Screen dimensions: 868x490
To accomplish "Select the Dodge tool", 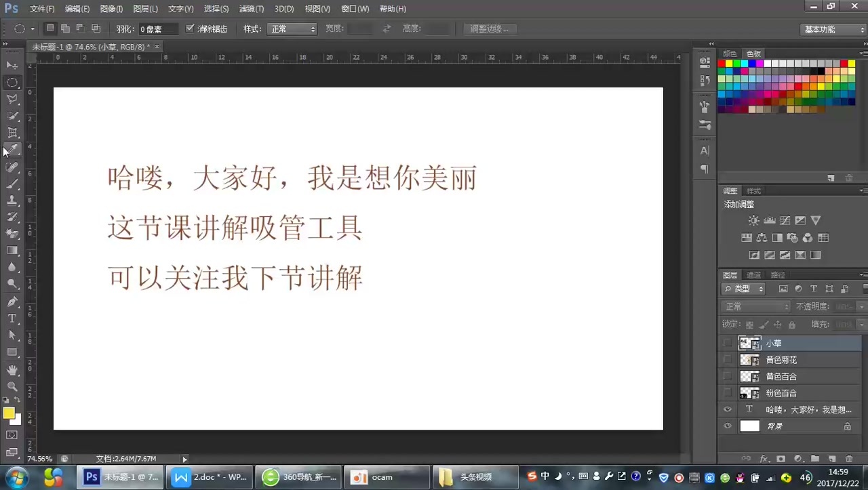I will (x=12, y=285).
